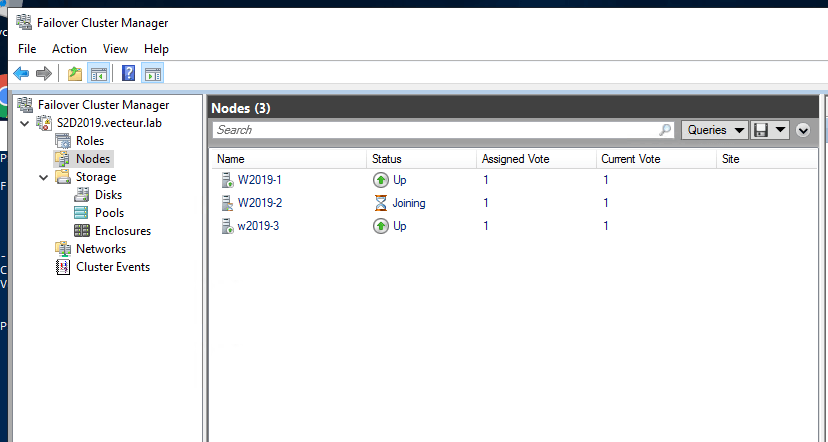Click the green Up icon for w2019-3
Screen dimensions: 828x442
tap(380, 227)
